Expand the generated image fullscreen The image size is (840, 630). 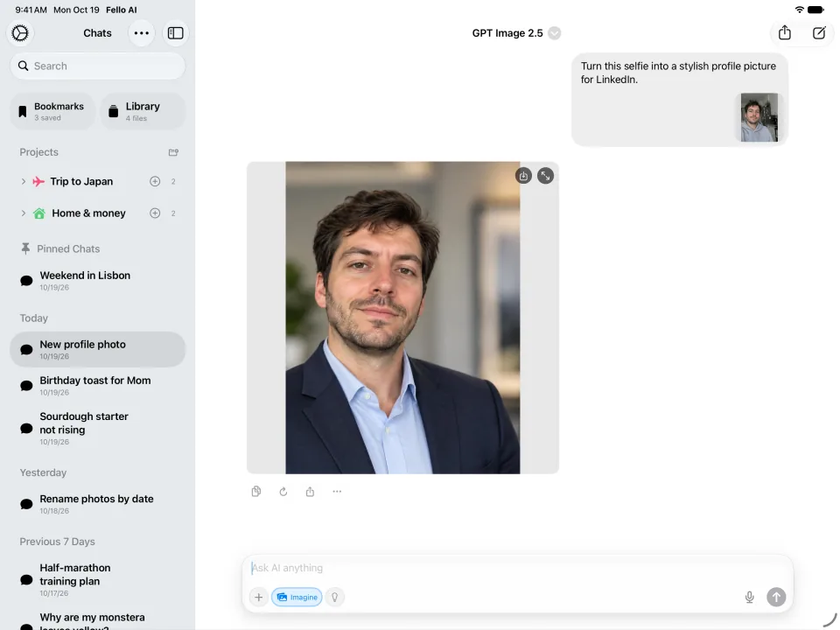[545, 176]
